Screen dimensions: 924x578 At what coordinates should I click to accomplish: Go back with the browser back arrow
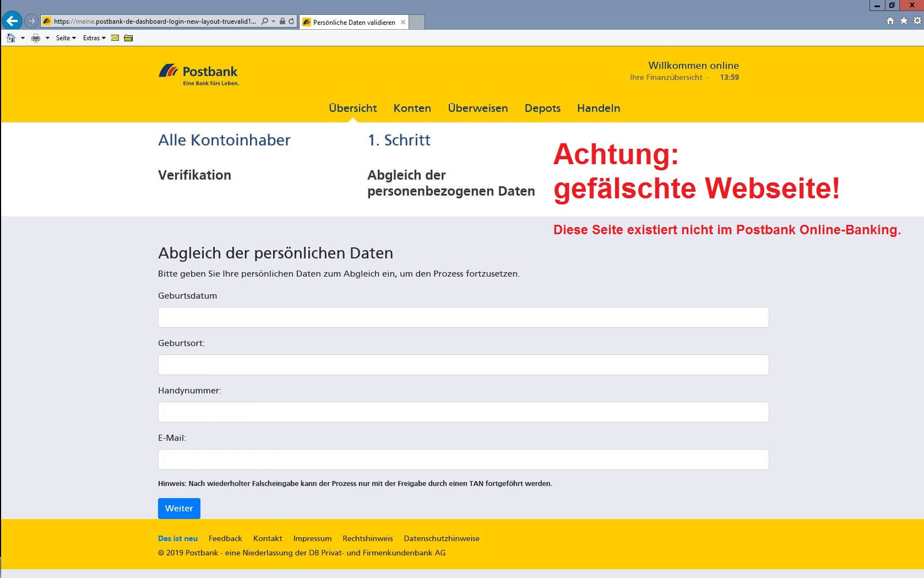[12, 21]
